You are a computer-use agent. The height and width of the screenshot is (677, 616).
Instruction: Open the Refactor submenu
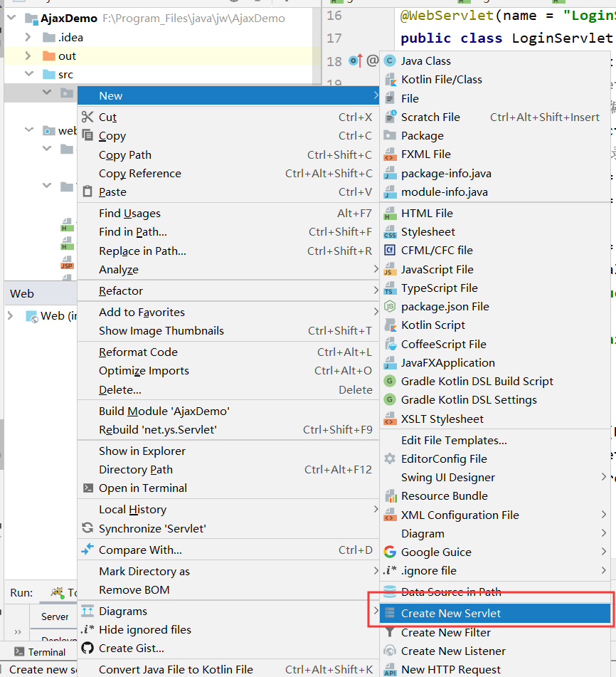click(228, 291)
